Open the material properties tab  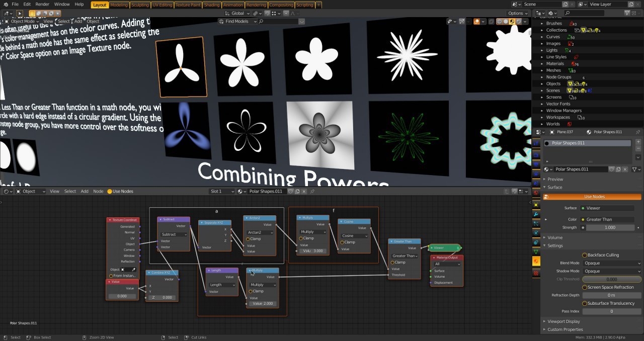pyautogui.click(x=536, y=262)
